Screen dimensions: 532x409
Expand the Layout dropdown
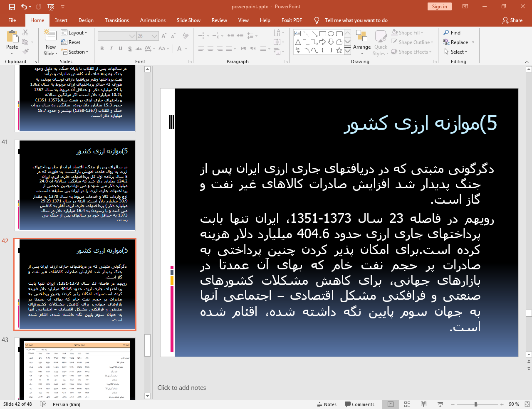tap(74, 33)
